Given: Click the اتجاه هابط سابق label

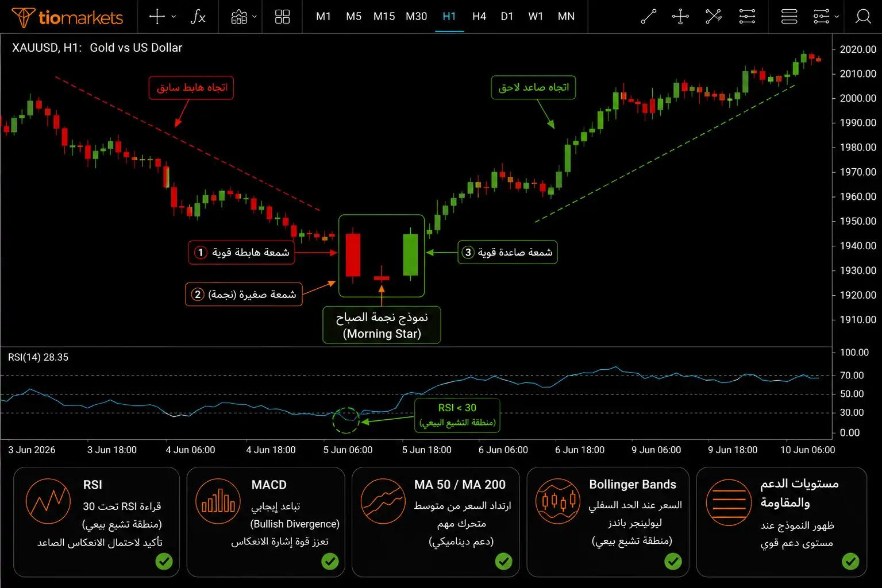Looking at the screenshot, I should [191, 87].
